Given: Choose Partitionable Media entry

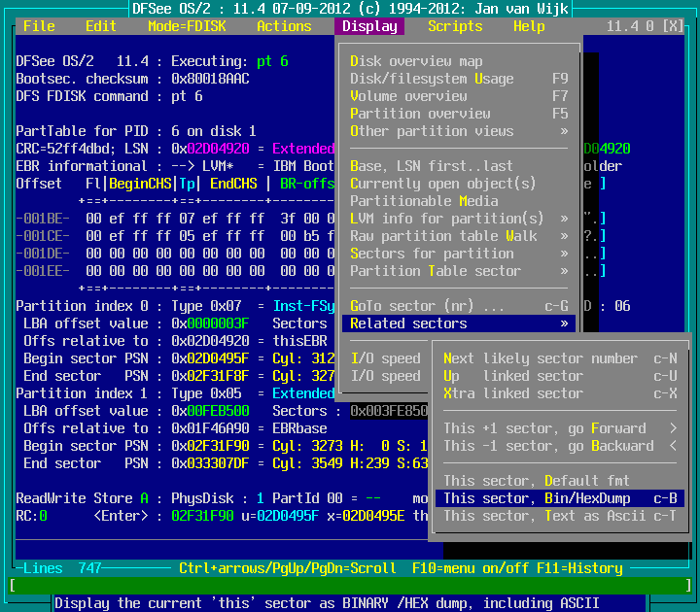Looking at the screenshot, I should (459, 201).
